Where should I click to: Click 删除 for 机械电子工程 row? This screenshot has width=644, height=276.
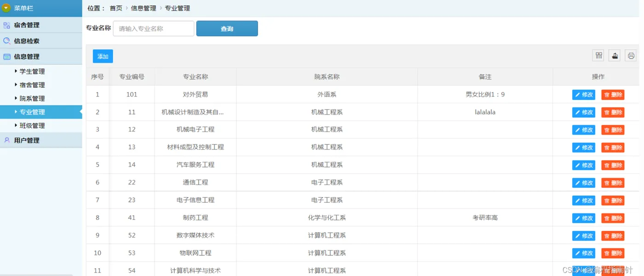613,130
